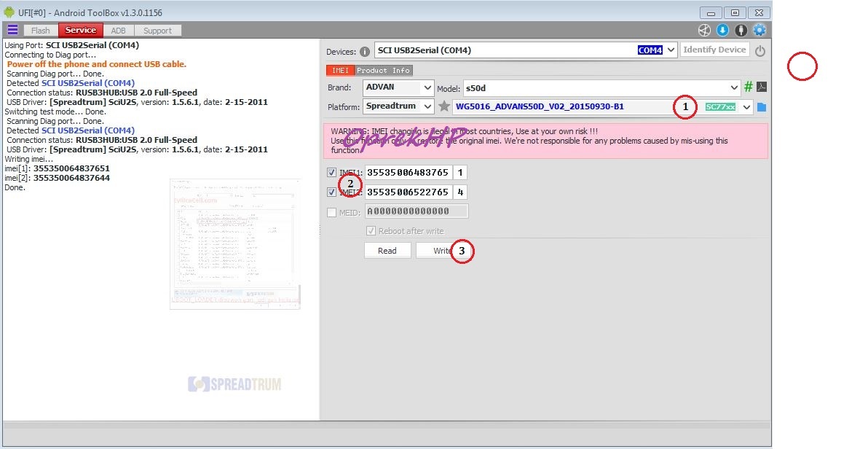
Task: Click the MEID value field
Action: (417, 211)
